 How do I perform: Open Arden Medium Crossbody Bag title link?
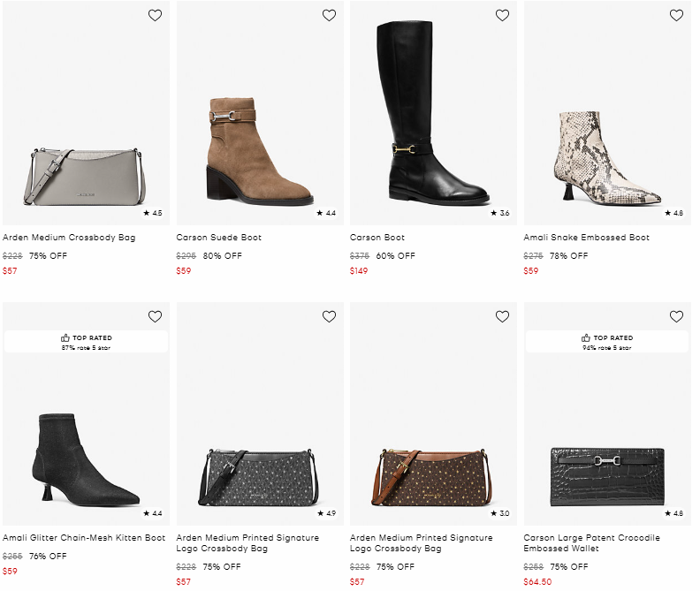pyautogui.click(x=69, y=238)
